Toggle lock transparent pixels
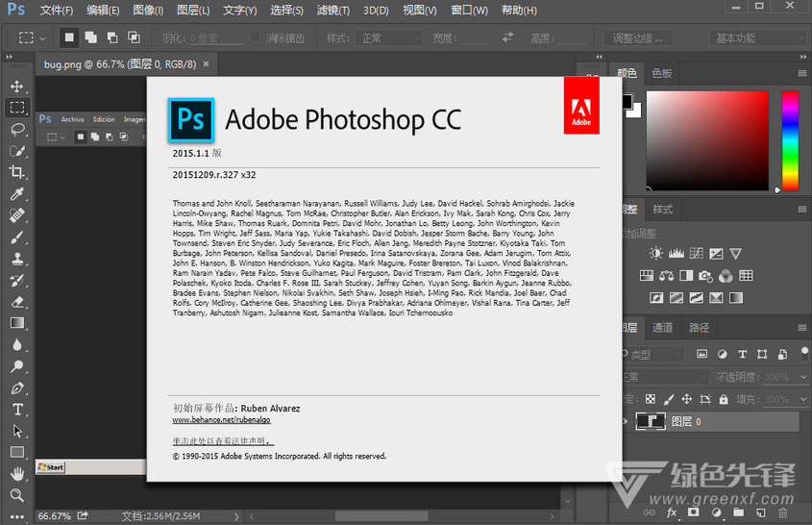 (651, 399)
